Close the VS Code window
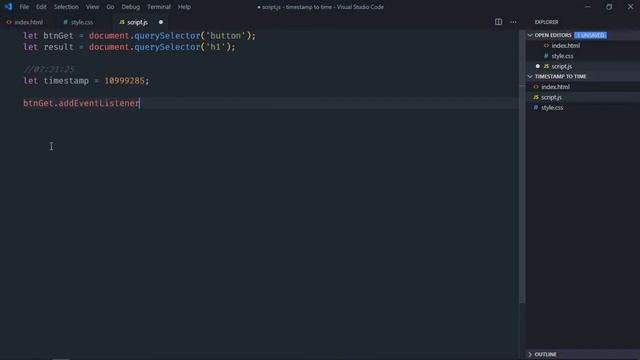 click(x=630, y=7)
